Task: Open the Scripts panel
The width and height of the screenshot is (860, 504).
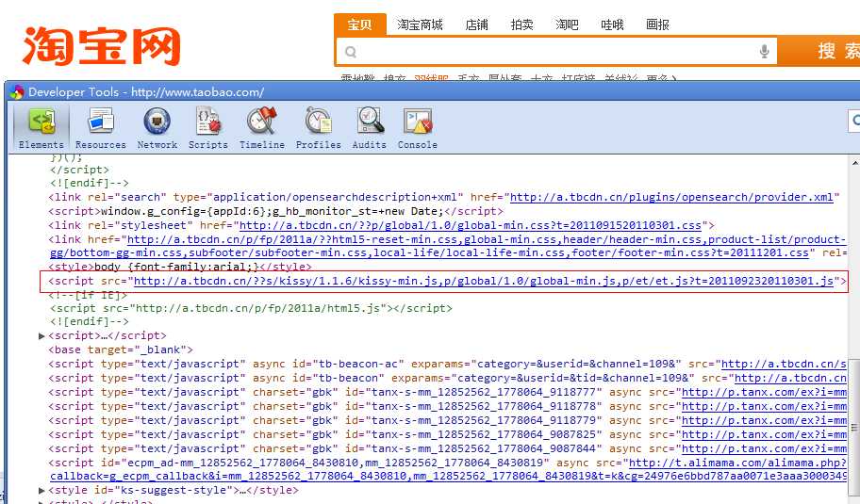Action: [207, 129]
